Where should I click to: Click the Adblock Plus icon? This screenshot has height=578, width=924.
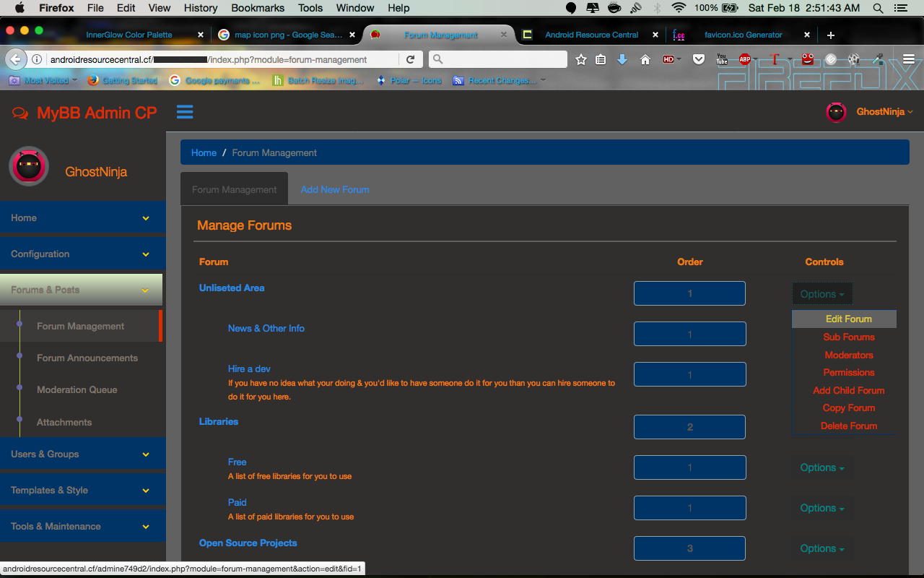[x=745, y=60]
